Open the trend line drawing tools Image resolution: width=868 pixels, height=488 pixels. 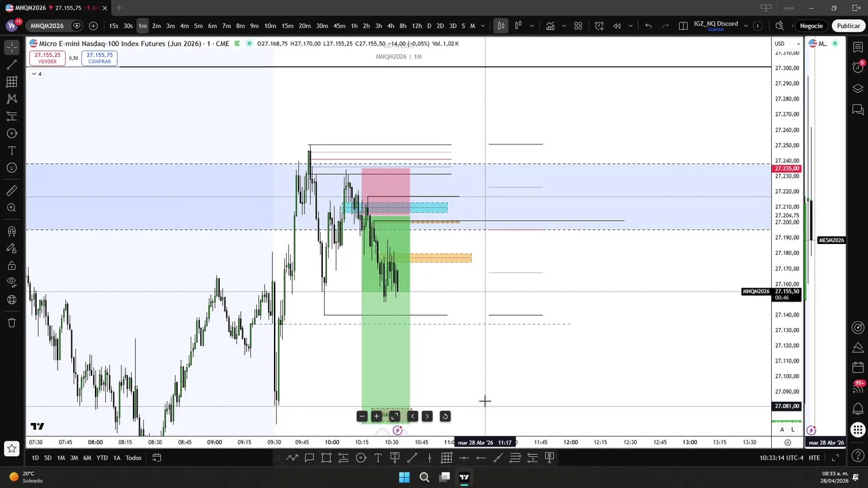coord(12,64)
